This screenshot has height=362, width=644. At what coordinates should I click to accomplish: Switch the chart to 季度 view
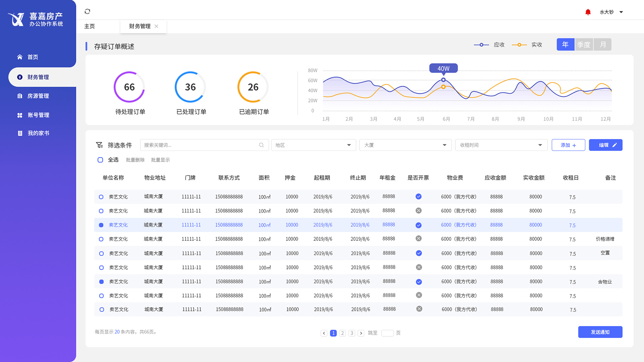584,44
